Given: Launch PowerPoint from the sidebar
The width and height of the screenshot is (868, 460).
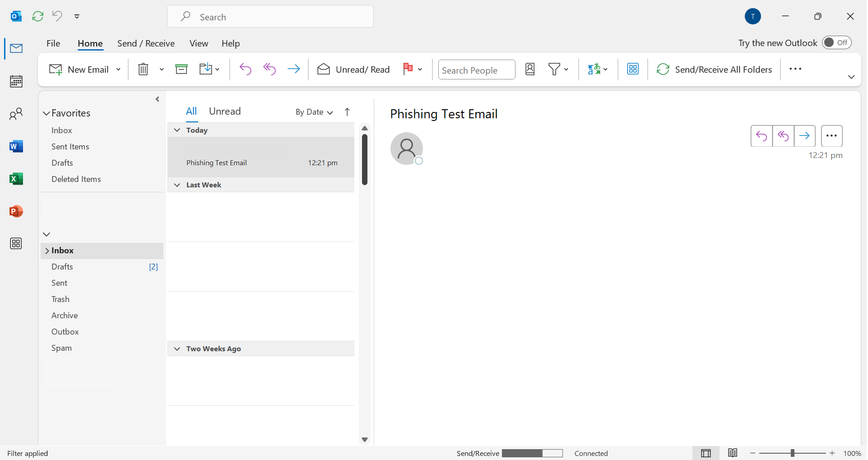Looking at the screenshot, I should (x=16, y=211).
